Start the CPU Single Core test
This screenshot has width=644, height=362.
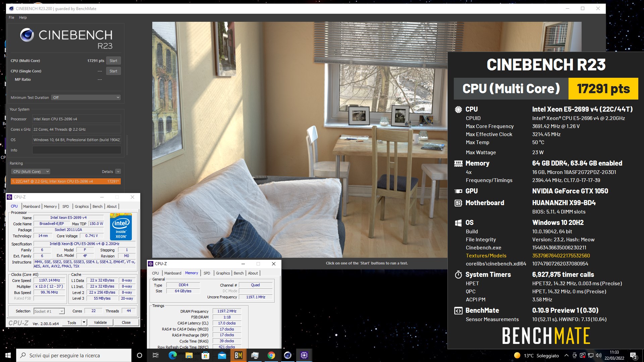(113, 71)
